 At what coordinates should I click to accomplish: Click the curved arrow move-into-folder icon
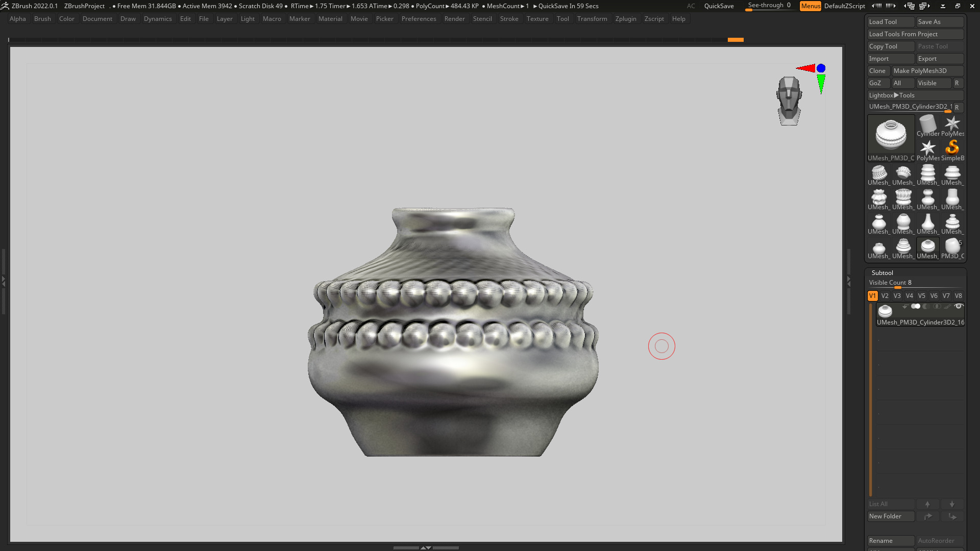[952, 516]
